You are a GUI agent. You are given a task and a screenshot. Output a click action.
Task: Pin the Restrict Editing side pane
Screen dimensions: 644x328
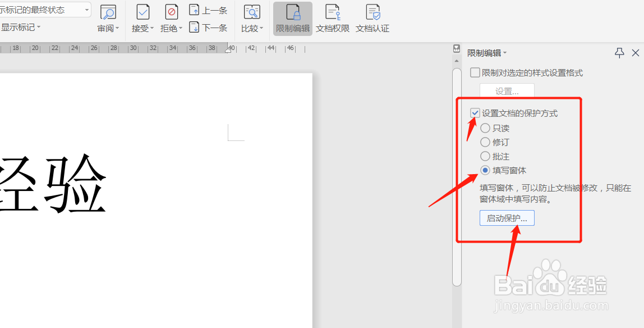tap(619, 53)
